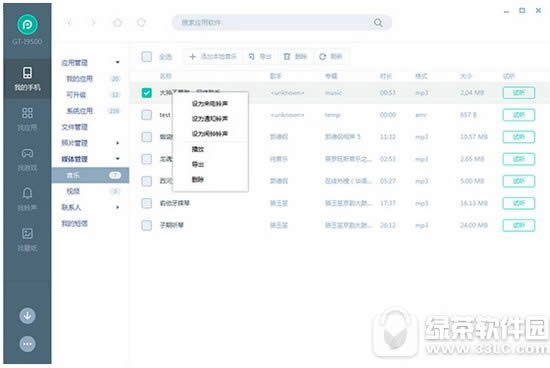
Task: Check the box for the test row
Action: click(147, 115)
